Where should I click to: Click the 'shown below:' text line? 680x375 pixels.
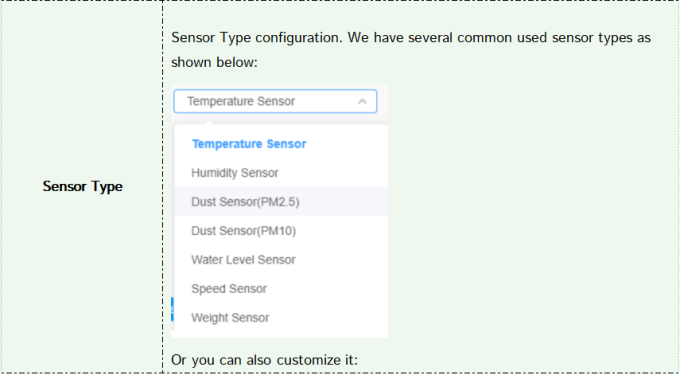coord(214,62)
